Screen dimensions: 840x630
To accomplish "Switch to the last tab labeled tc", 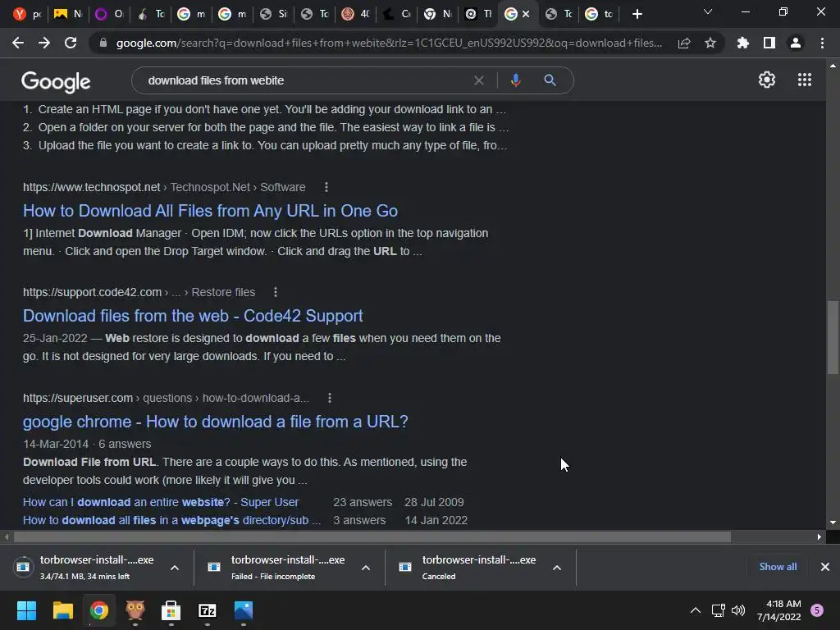I will coord(599,14).
